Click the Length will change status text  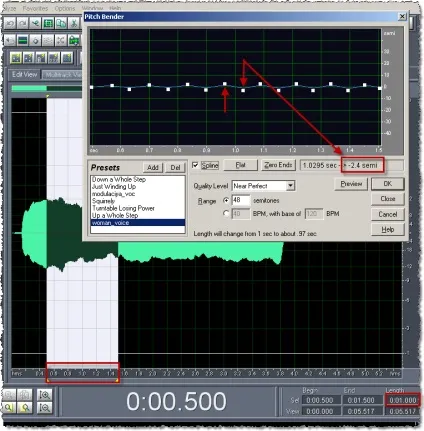(255, 234)
